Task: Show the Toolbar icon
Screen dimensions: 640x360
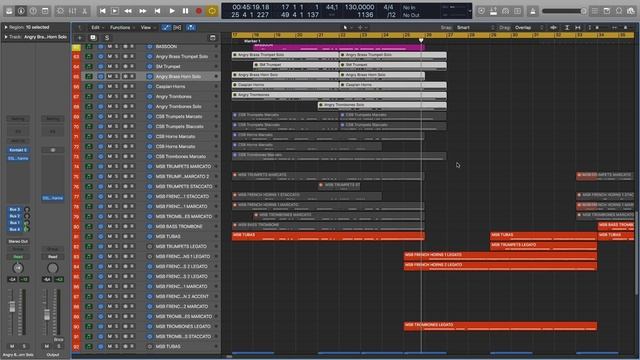Action: tap(45, 11)
